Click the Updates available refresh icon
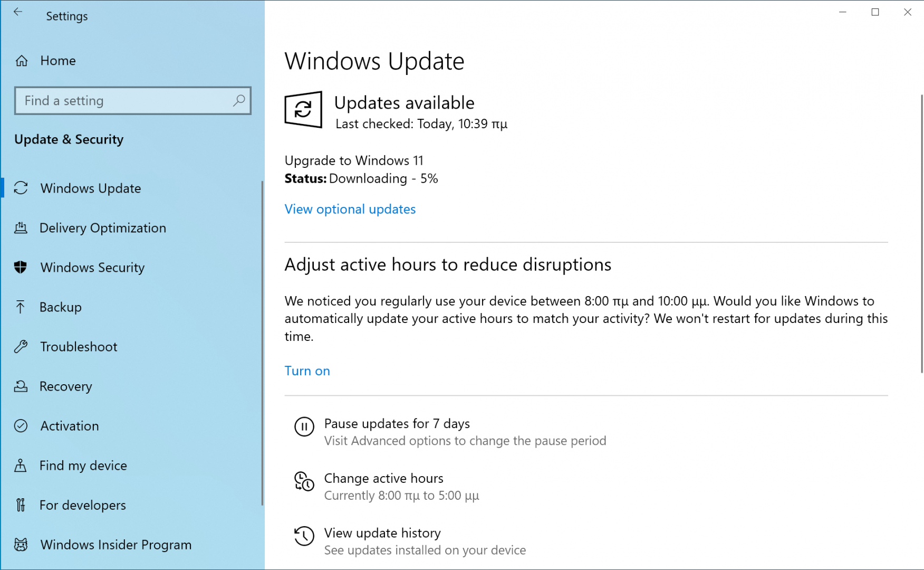Screen dimensions: 924x570 click(303, 109)
